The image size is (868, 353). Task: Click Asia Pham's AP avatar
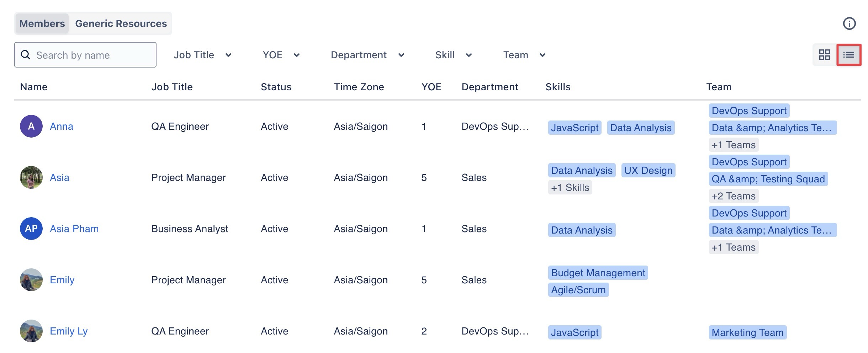point(31,229)
